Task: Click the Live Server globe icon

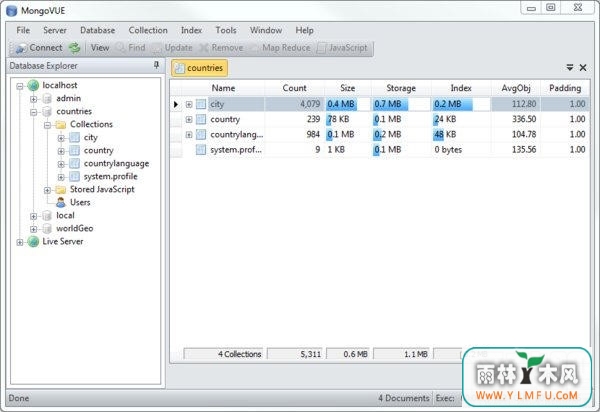Action: pyautogui.click(x=33, y=241)
